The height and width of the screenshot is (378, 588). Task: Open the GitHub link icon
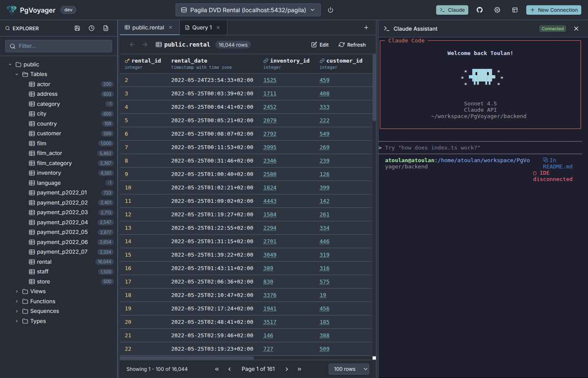click(x=480, y=10)
